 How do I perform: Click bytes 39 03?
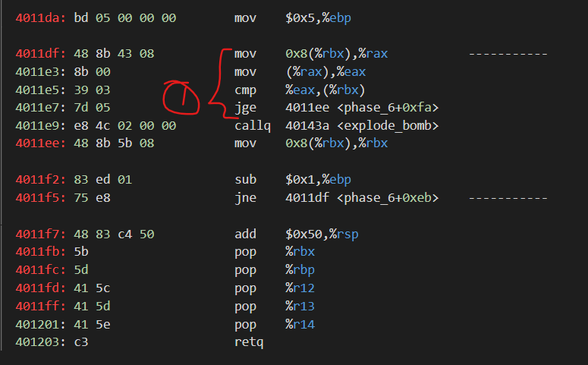pyautogui.click(x=92, y=90)
